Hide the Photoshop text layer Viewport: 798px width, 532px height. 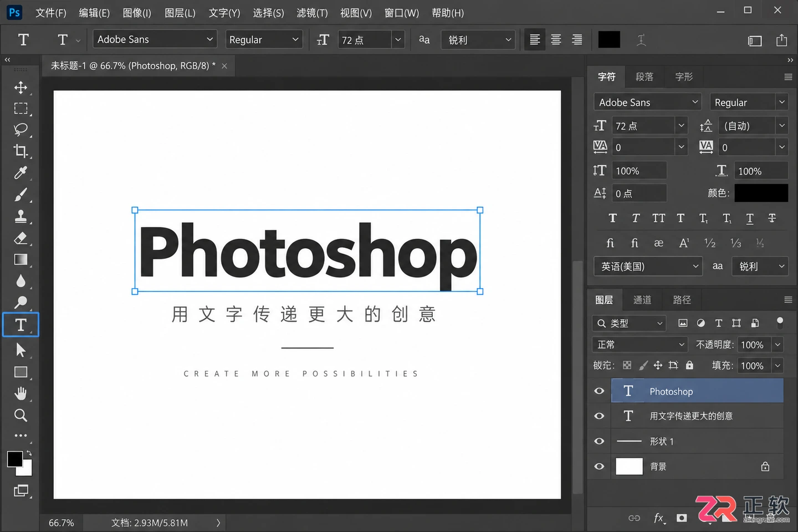[x=599, y=391]
